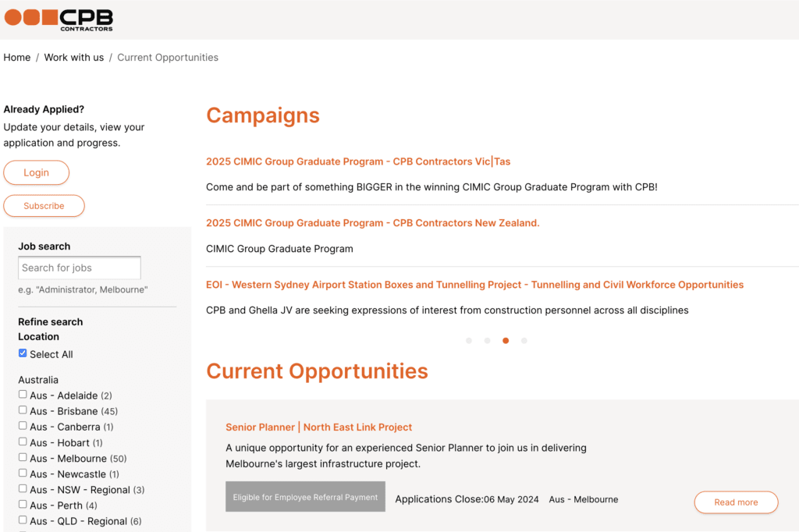The image size is (799, 532).
Task: Uncheck the Select All location checkbox
Action: coord(23,353)
